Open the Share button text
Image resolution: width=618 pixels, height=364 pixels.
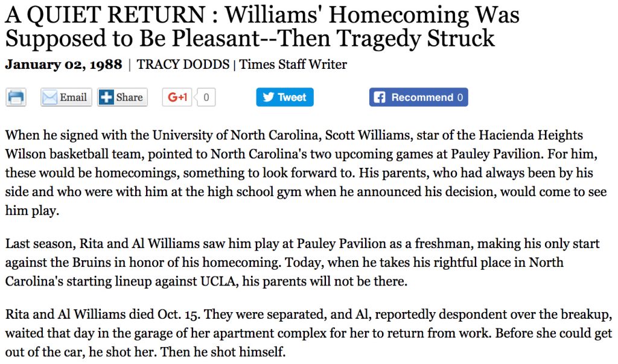coord(129,97)
